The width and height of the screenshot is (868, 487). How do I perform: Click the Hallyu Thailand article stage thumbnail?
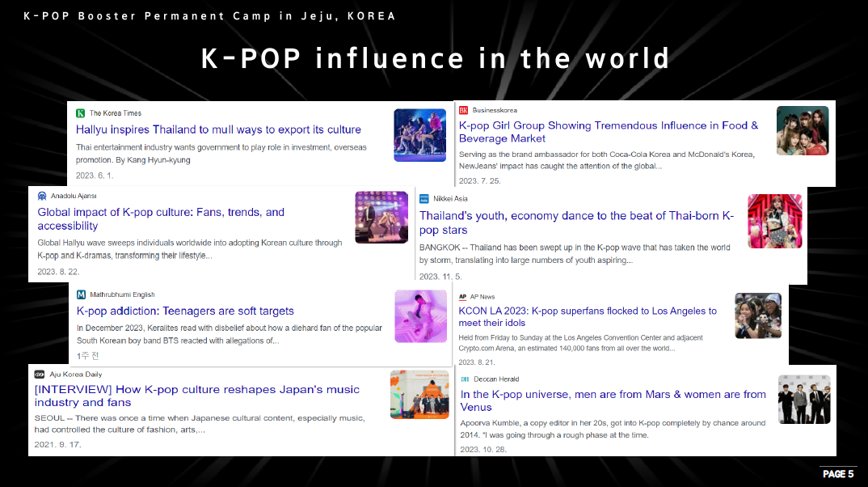click(419, 135)
